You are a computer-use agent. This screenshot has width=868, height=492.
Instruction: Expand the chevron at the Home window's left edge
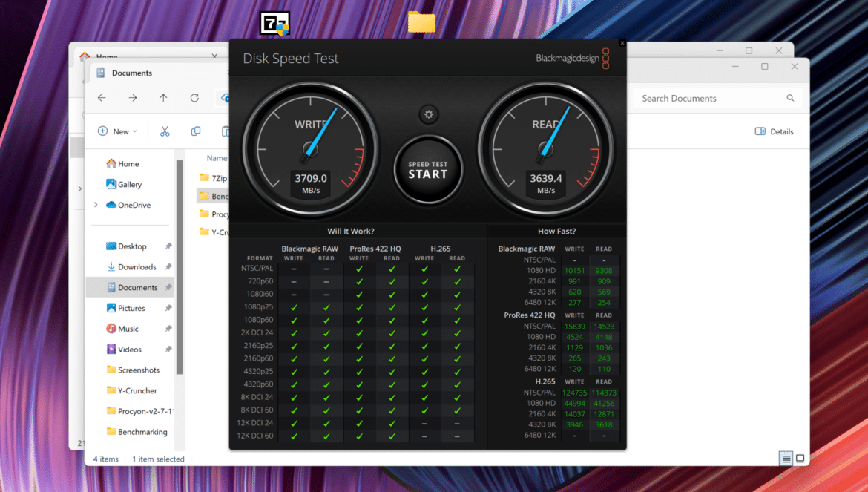(79, 188)
